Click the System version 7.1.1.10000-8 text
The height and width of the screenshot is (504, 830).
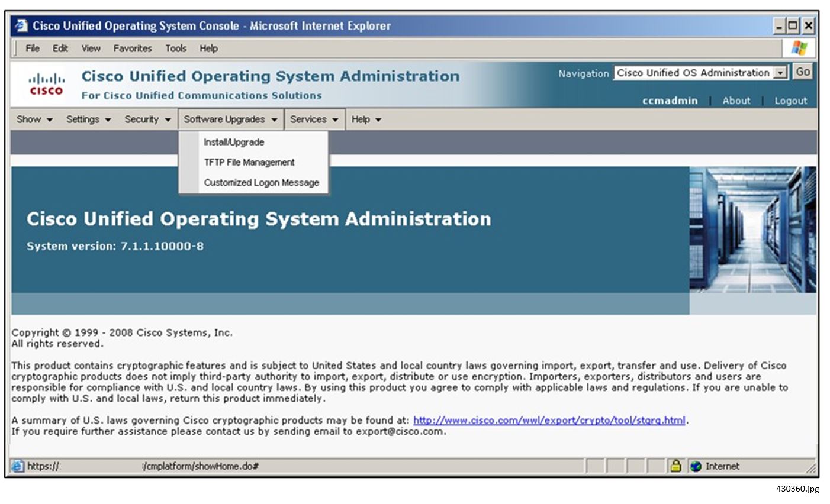coord(115,246)
